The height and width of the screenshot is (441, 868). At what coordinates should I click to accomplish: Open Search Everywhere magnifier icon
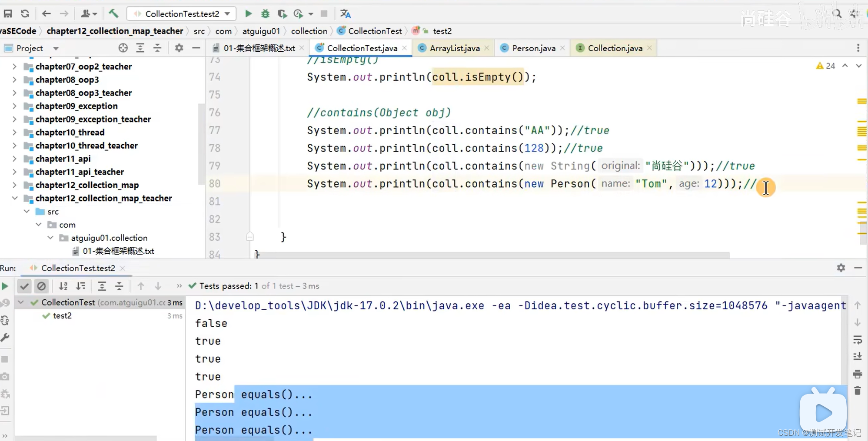837,13
